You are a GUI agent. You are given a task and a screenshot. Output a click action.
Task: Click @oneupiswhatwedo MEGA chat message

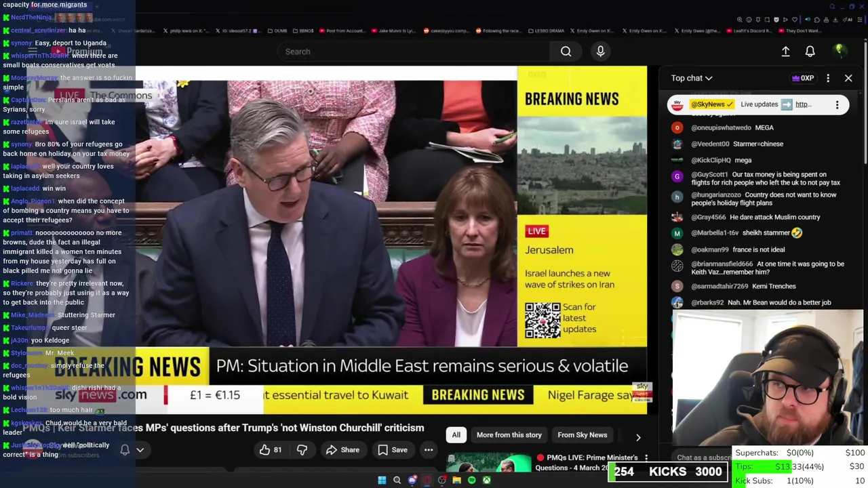[732, 127]
